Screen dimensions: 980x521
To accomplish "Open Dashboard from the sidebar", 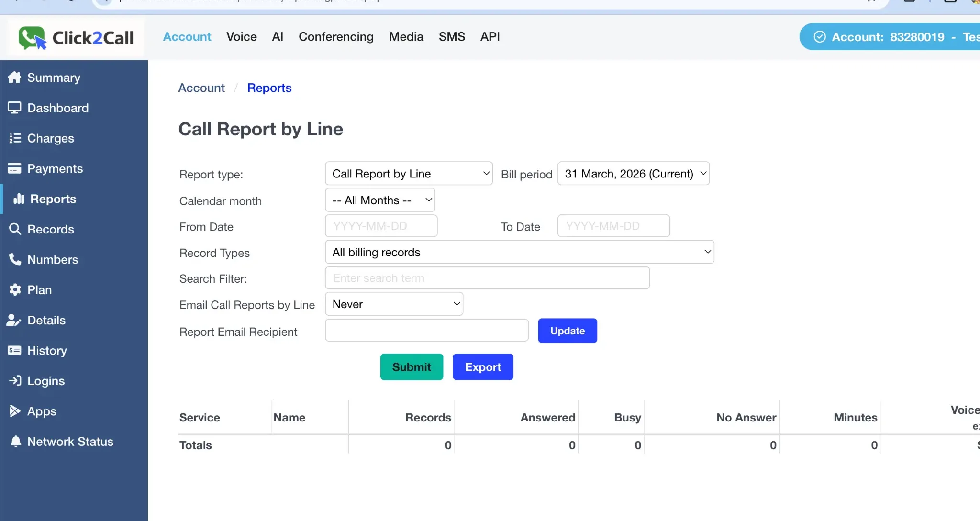I will [x=15, y=108].
